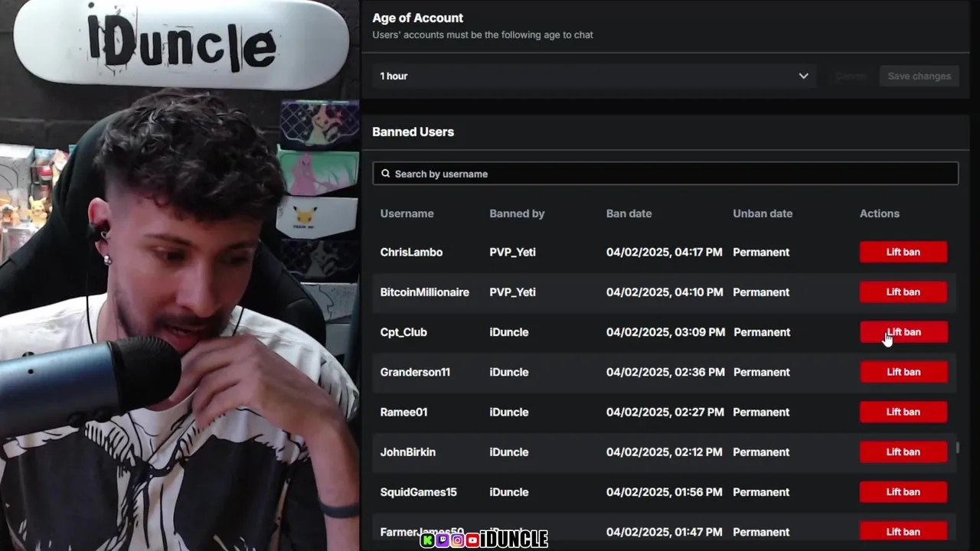This screenshot has width=980, height=551.
Task: Click the banned users list scrollbar
Action: coord(957,448)
